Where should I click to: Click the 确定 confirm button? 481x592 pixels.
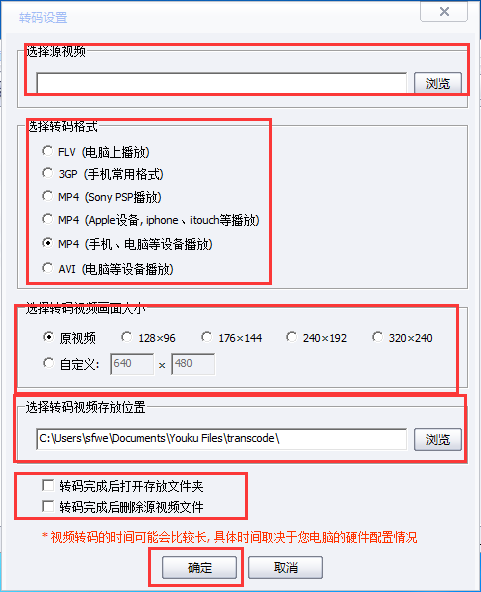(x=199, y=567)
